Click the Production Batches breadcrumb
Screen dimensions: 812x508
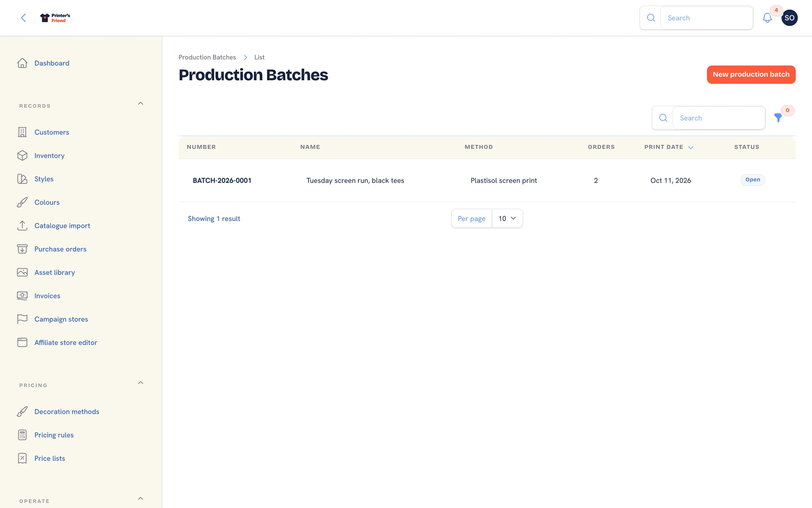207,57
